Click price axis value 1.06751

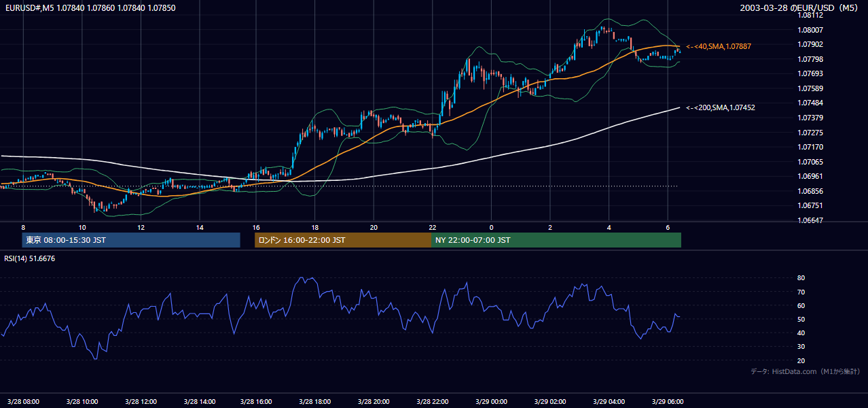coord(810,205)
